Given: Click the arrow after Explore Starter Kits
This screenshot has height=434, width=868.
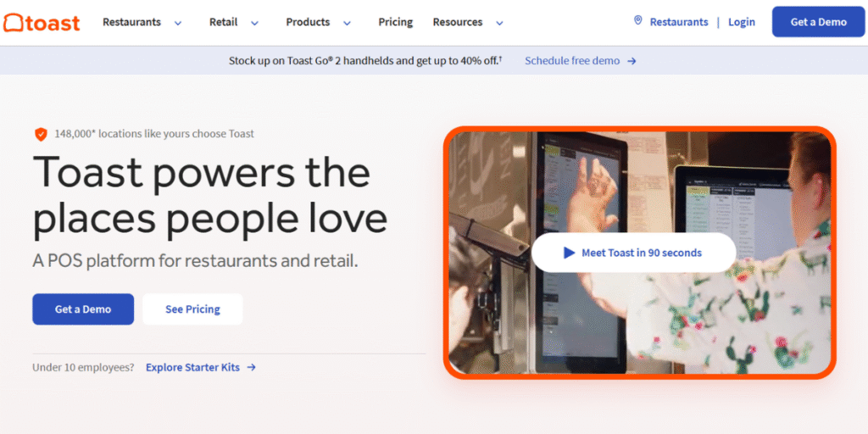Looking at the screenshot, I should point(252,368).
